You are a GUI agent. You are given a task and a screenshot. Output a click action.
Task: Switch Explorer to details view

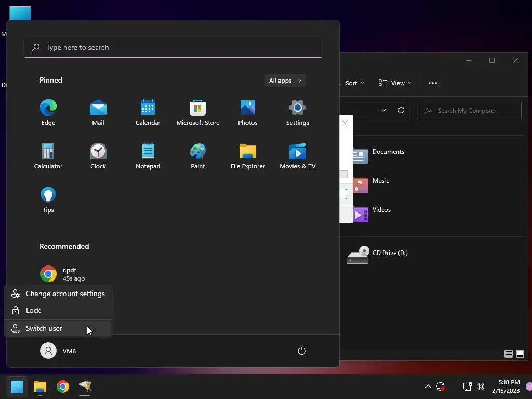[x=508, y=354]
